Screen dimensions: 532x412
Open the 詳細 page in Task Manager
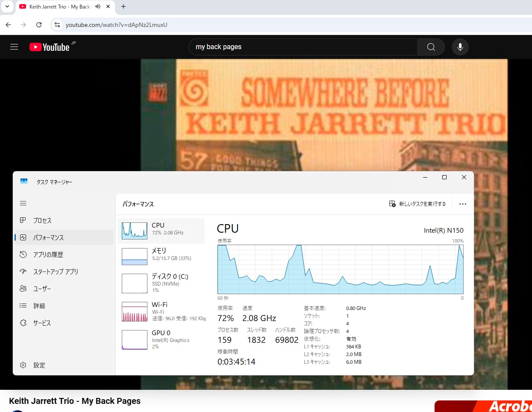click(64, 306)
